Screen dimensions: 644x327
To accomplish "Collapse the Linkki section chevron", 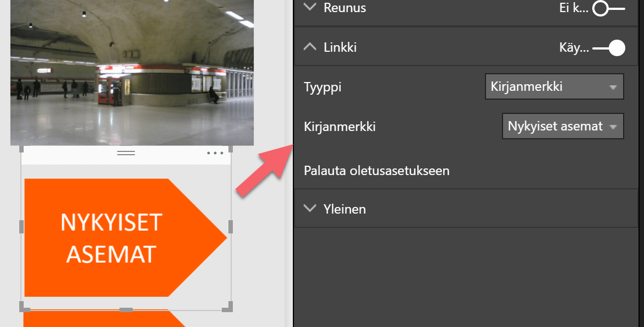I will click(x=310, y=47).
